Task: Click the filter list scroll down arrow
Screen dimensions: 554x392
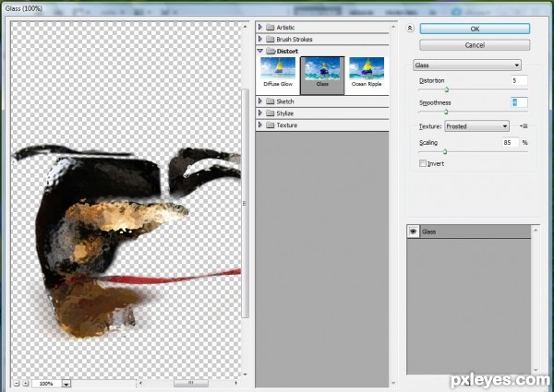Action: (x=393, y=383)
